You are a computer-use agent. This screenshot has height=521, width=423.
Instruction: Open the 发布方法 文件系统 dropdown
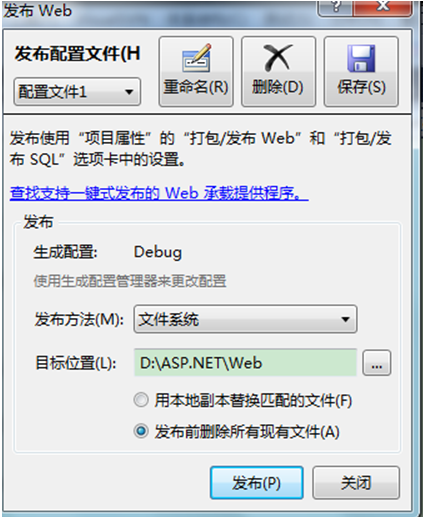point(245,319)
